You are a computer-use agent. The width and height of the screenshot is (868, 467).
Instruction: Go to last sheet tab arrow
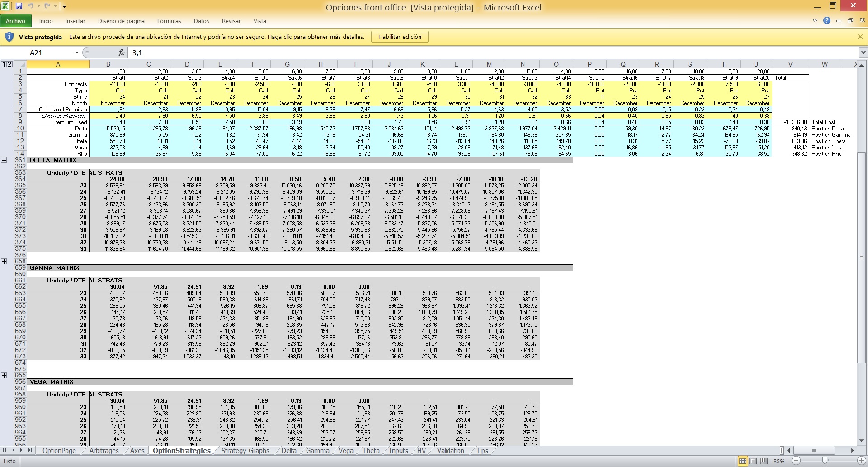tap(30, 450)
